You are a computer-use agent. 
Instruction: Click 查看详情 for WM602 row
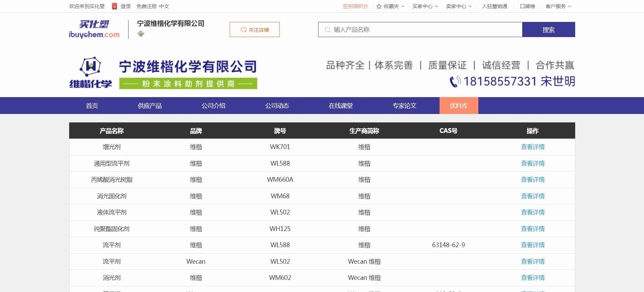click(533, 278)
